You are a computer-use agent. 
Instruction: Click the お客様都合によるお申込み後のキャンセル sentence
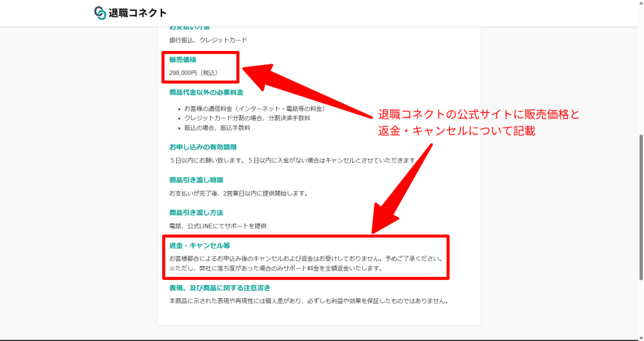(x=306, y=259)
